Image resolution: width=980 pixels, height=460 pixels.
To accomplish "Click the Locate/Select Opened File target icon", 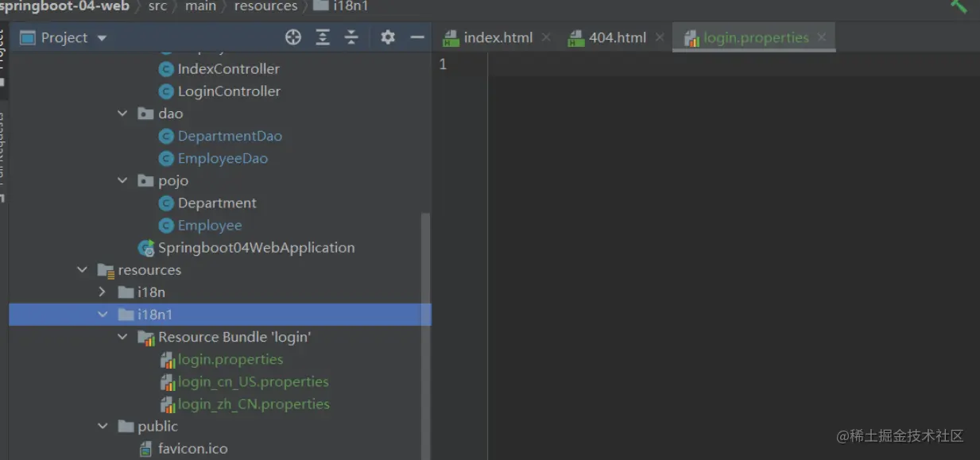I will click(x=293, y=37).
